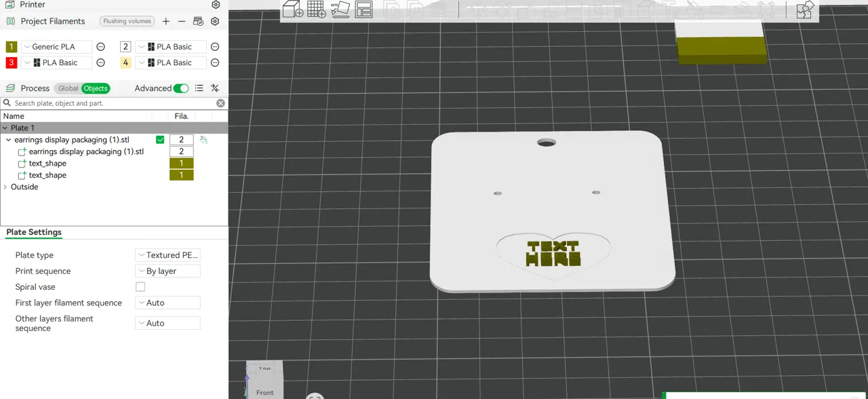Click the Process section label
Image resolution: width=868 pixels, height=399 pixels.
point(35,88)
